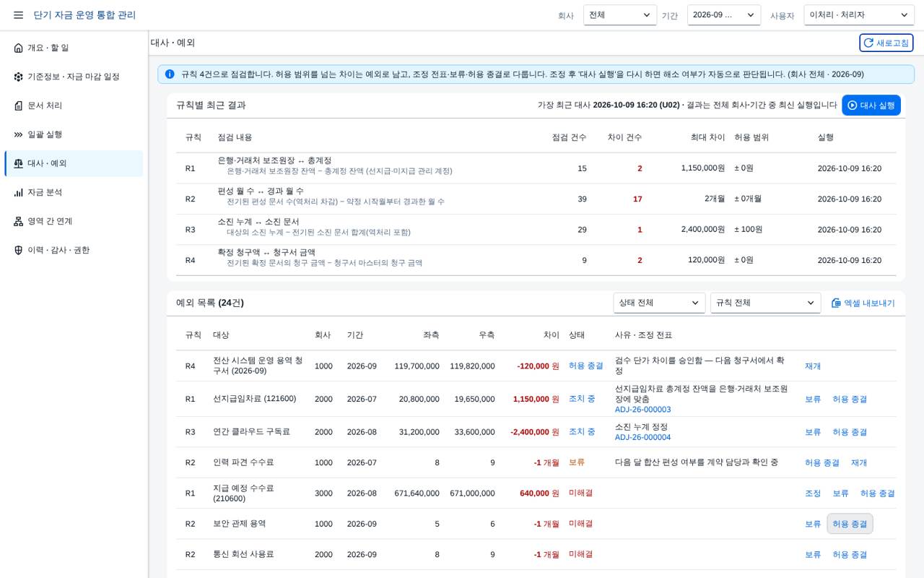Image resolution: width=924 pixels, height=578 pixels.
Task: Click the refresh icon in 새로고침 button
Action: pyautogui.click(x=868, y=43)
